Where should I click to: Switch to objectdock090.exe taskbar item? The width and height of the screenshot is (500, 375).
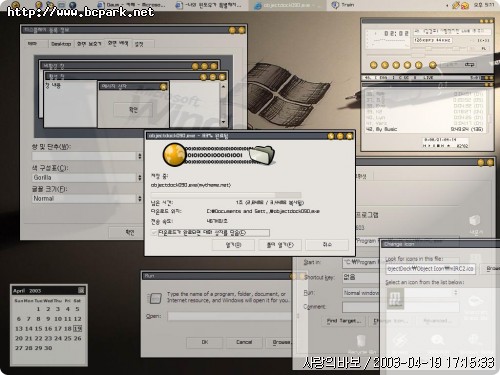click(x=287, y=5)
